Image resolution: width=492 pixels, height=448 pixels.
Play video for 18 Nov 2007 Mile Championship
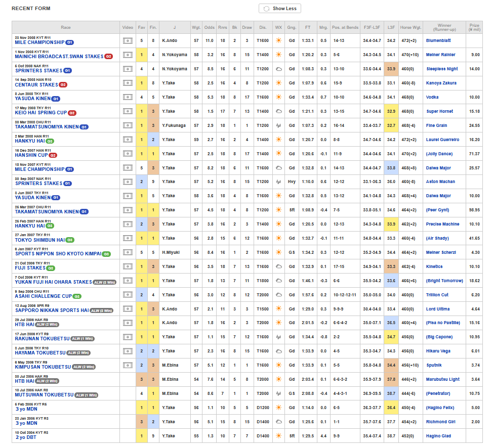[128, 168]
